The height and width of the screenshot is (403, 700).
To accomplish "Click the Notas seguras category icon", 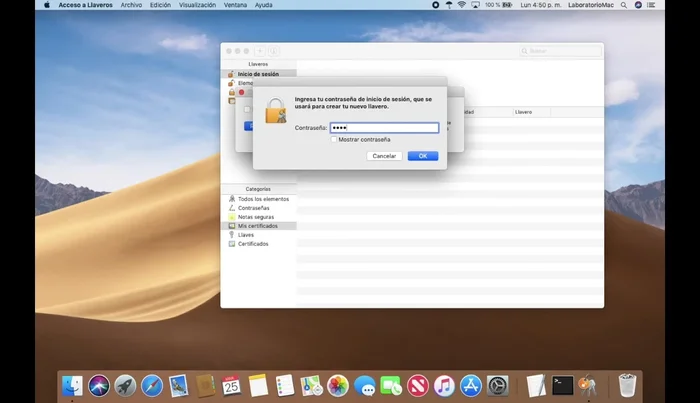I will 232,217.
